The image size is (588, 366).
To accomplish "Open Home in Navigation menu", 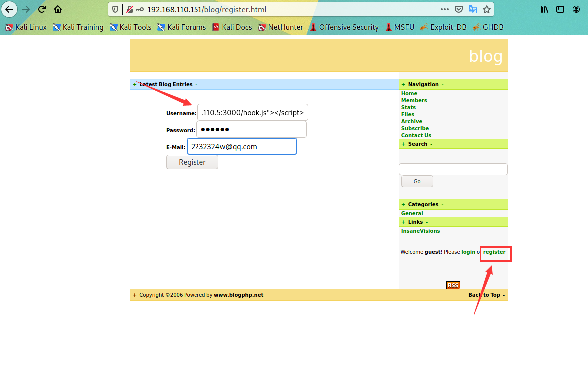I will 409,93.
